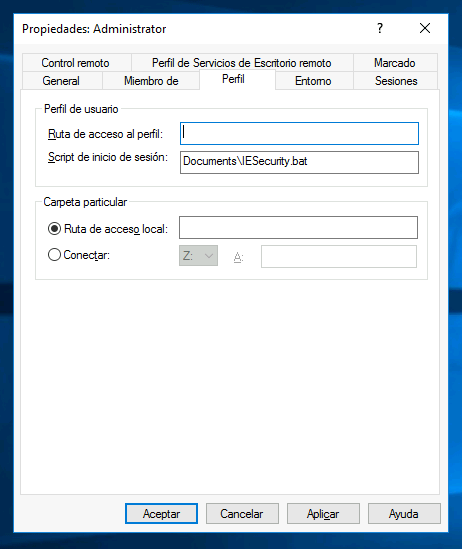Open Ayuda help button
Image resolution: width=462 pixels, height=549 pixels.
point(404,514)
